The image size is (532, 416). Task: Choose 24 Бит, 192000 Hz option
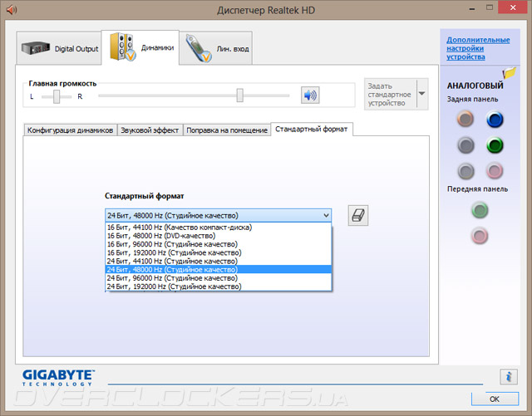[x=218, y=286]
